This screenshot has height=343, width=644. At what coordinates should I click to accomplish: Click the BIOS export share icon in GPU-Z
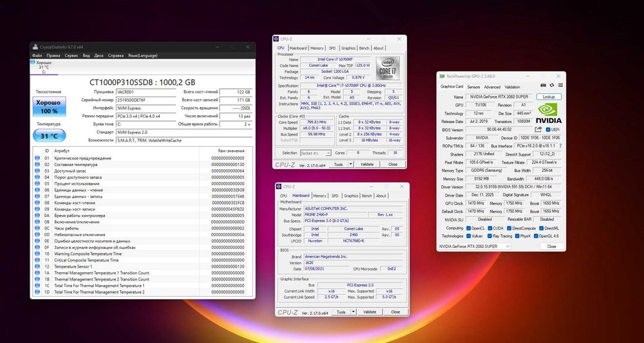(538, 129)
